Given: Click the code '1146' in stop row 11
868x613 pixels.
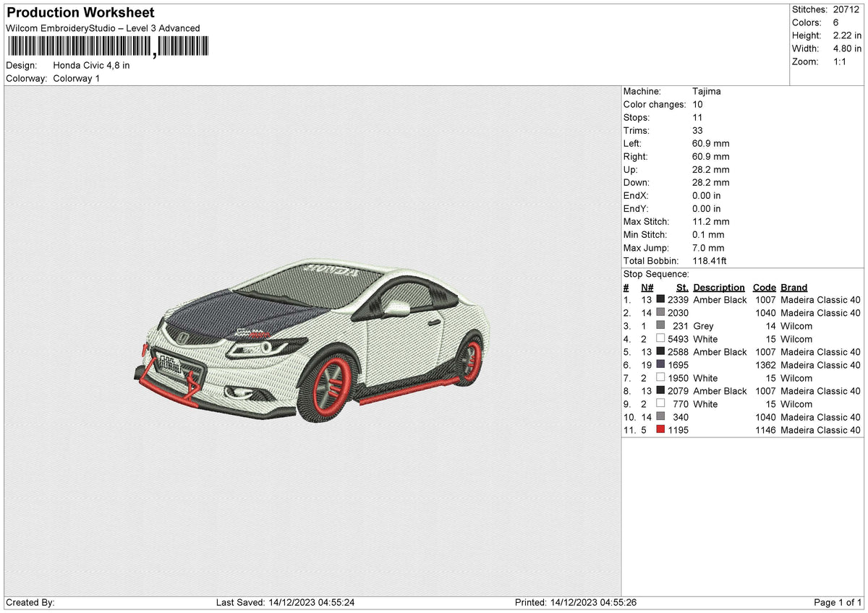Looking at the screenshot, I should point(765,429).
